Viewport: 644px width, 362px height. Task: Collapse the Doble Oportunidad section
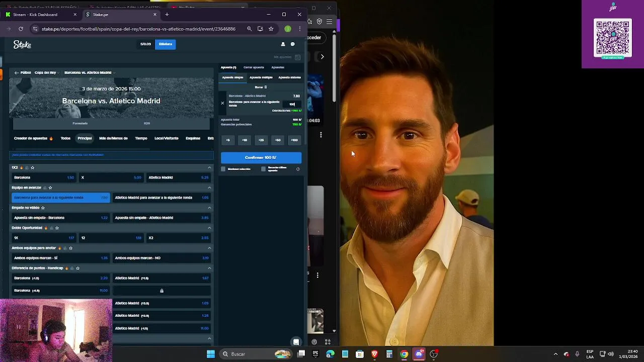[209, 228]
